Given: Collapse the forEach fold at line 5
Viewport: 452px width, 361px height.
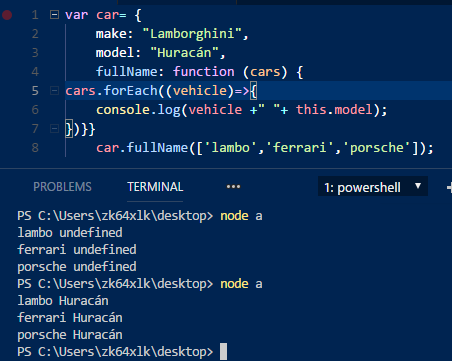Looking at the screenshot, I should [54, 90].
